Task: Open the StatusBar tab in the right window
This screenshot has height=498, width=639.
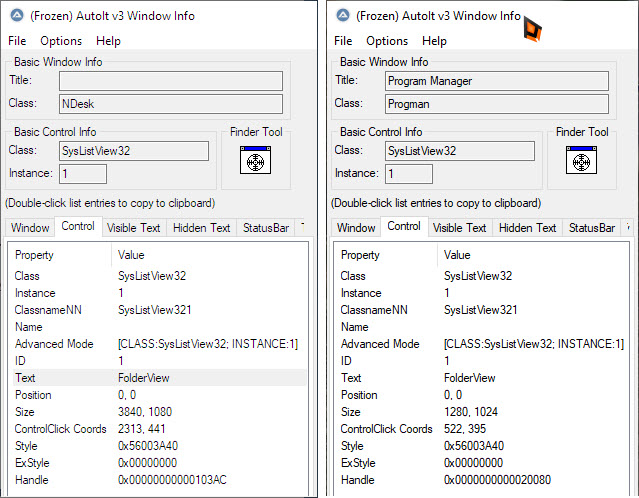Action: tap(592, 228)
